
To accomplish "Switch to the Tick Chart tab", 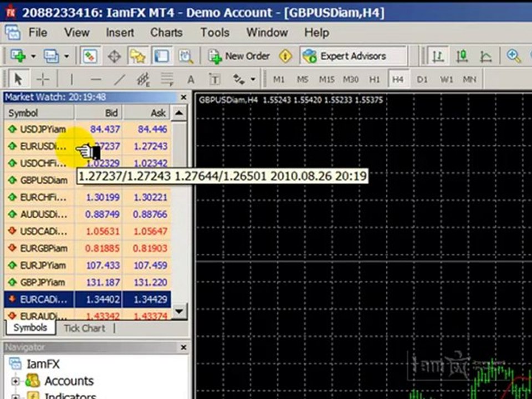I will pos(84,328).
